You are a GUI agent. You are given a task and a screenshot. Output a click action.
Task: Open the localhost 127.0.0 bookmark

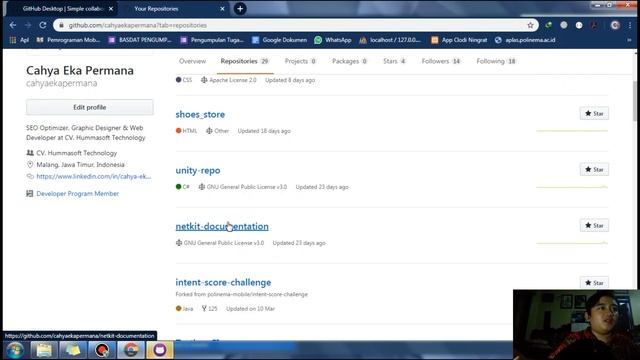(x=390, y=40)
